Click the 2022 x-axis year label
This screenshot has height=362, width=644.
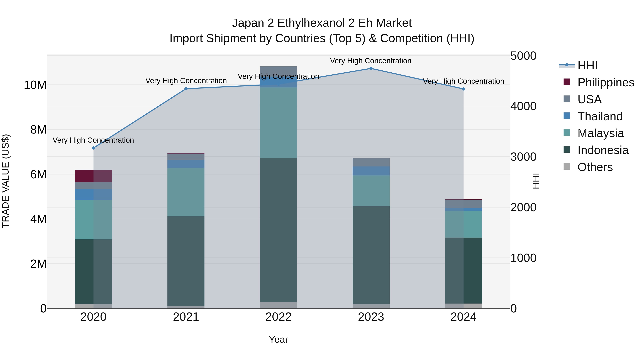[x=279, y=317]
